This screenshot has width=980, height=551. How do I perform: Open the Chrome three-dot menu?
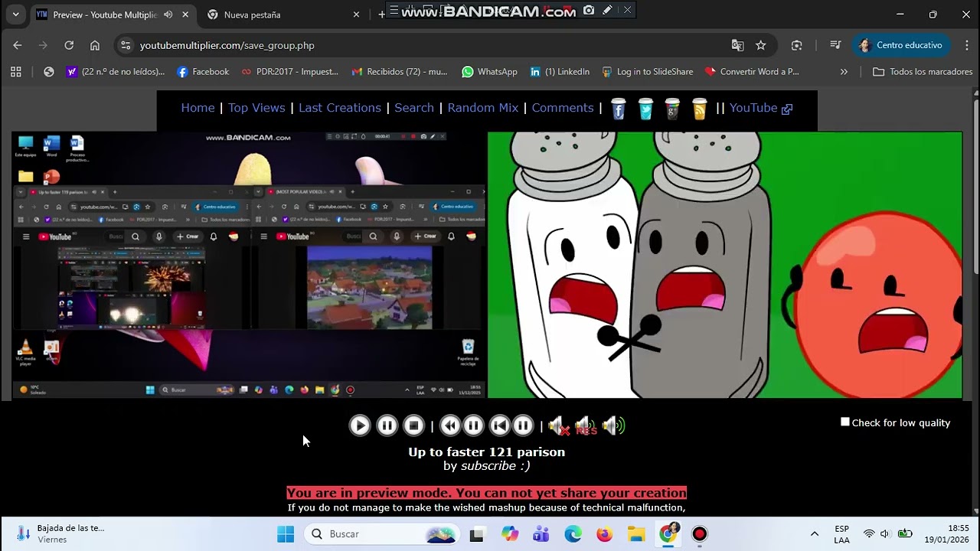[967, 45]
